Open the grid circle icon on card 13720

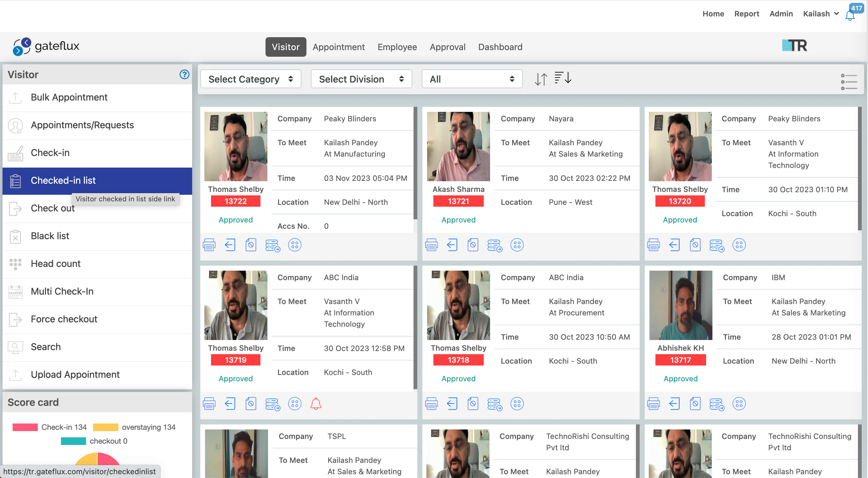(739, 245)
